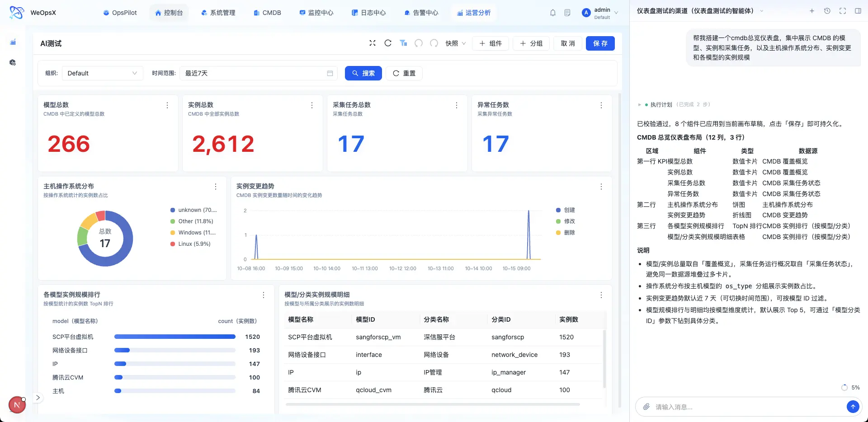Open the 告警中心 menu
Image resolution: width=868 pixels, height=422 pixels.
[x=421, y=13]
